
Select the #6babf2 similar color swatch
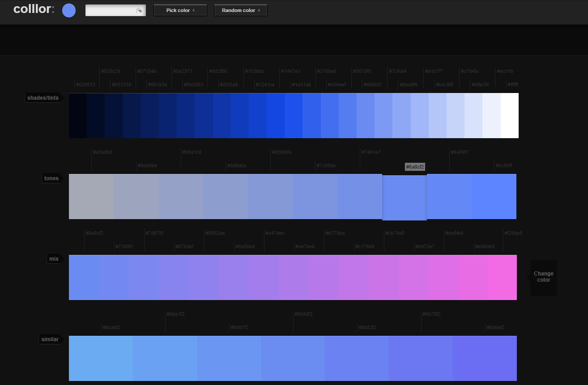click(x=101, y=358)
